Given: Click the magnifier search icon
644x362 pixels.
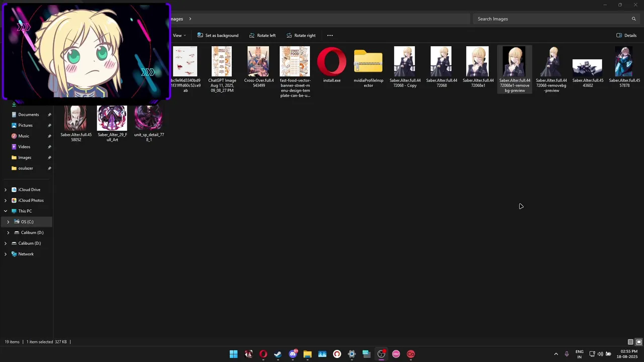Looking at the screenshot, I should point(634,19).
